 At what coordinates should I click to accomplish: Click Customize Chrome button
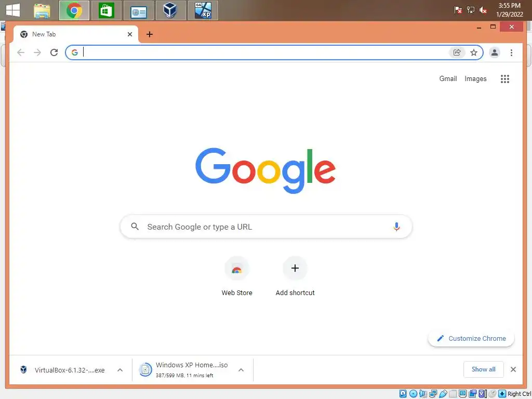(x=471, y=339)
